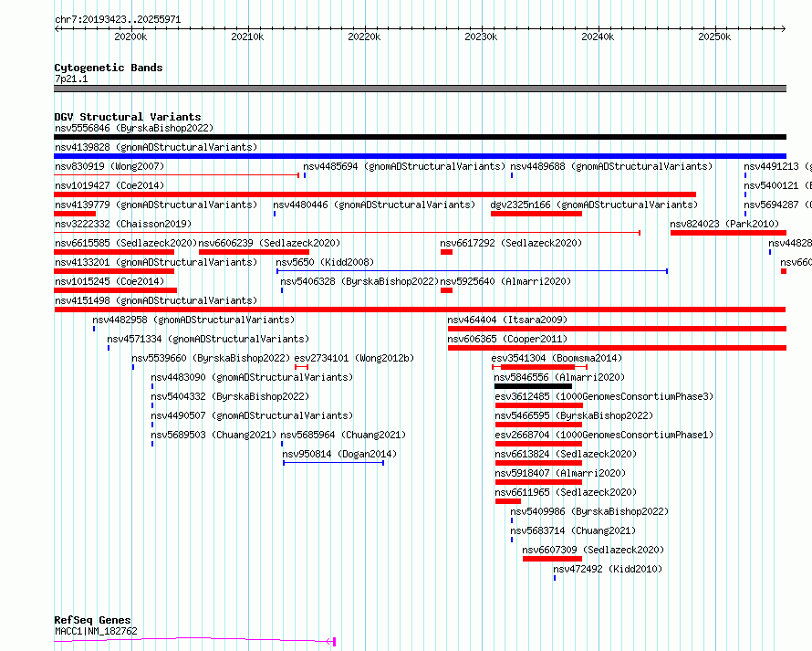Click the chr7:20193423..20255971 region label
This screenshot has height=651, width=812.
(118, 20)
